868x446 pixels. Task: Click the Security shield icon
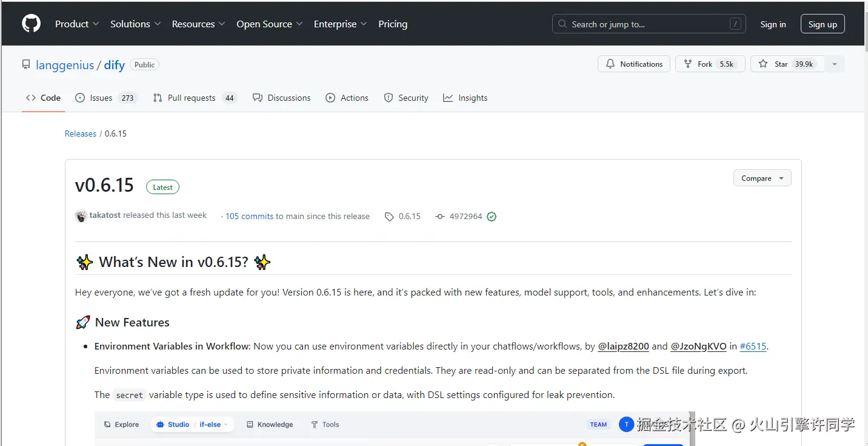[x=389, y=98]
